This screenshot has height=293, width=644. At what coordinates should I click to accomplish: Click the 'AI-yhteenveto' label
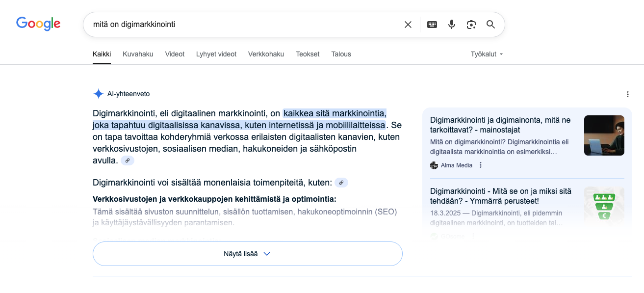(129, 94)
